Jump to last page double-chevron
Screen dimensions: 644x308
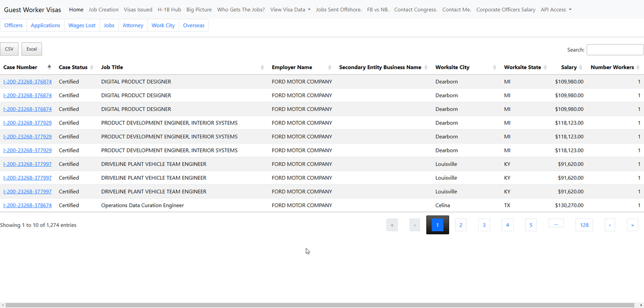(633, 225)
